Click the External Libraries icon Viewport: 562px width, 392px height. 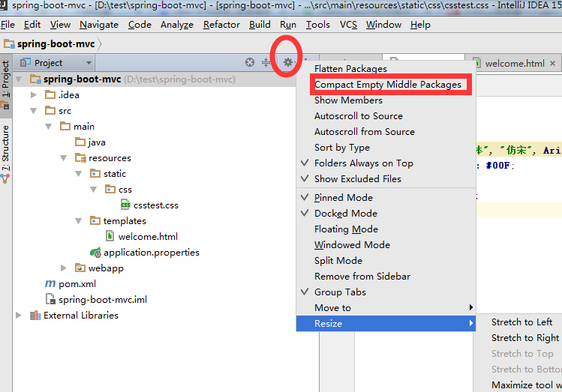click(x=35, y=316)
